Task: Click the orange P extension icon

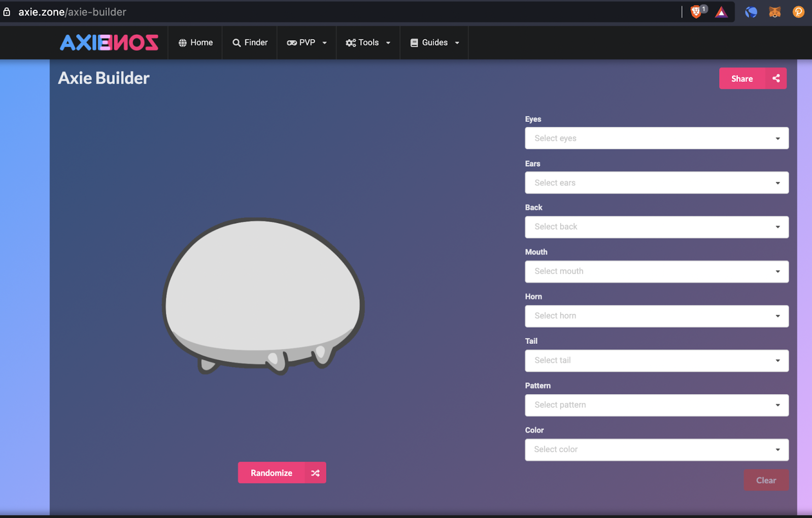Action: point(798,12)
